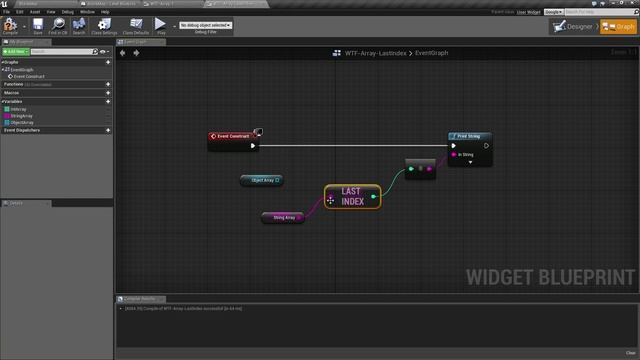Click the search icon in My Blueprint search box
Screen dimensions: 640x360
95,52
